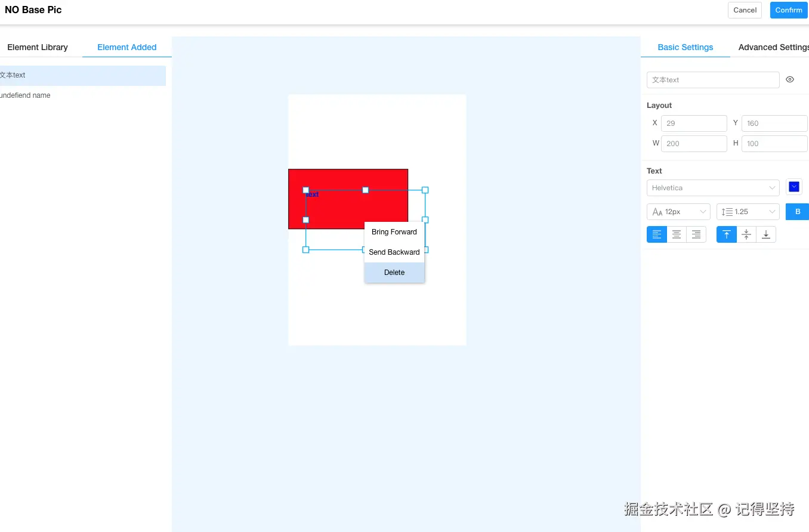Click the Cancel button
The image size is (809, 532).
point(745,10)
